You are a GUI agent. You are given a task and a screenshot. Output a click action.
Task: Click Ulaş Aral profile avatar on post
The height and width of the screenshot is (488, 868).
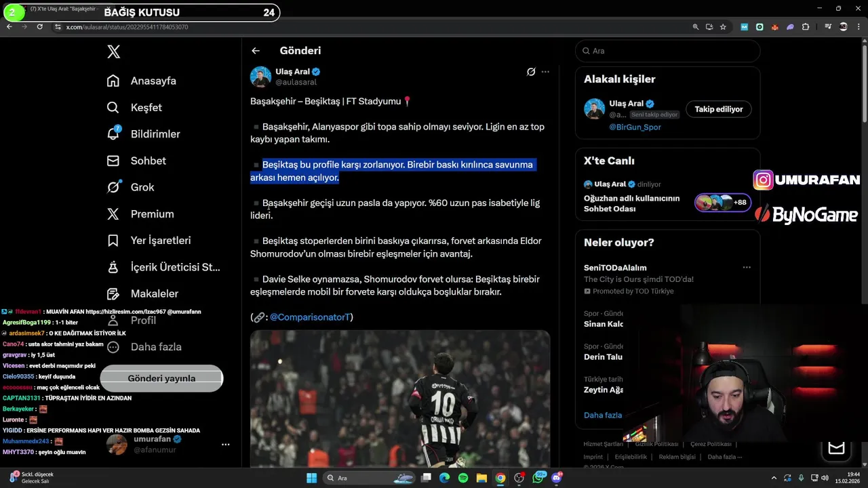point(260,77)
